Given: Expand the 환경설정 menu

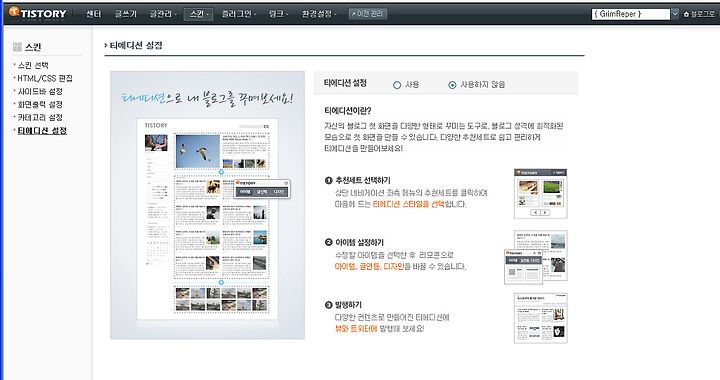Looking at the screenshot, I should [x=319, y=14].
